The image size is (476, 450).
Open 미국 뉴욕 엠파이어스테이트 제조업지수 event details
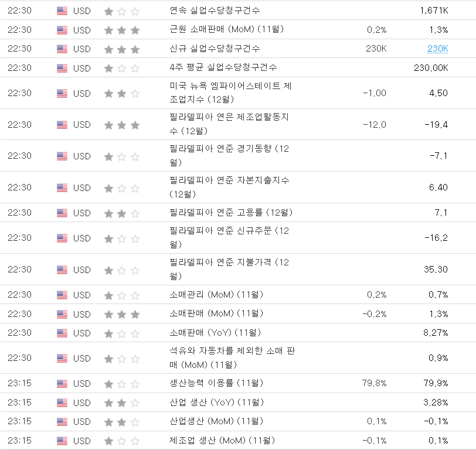(230, 93)
